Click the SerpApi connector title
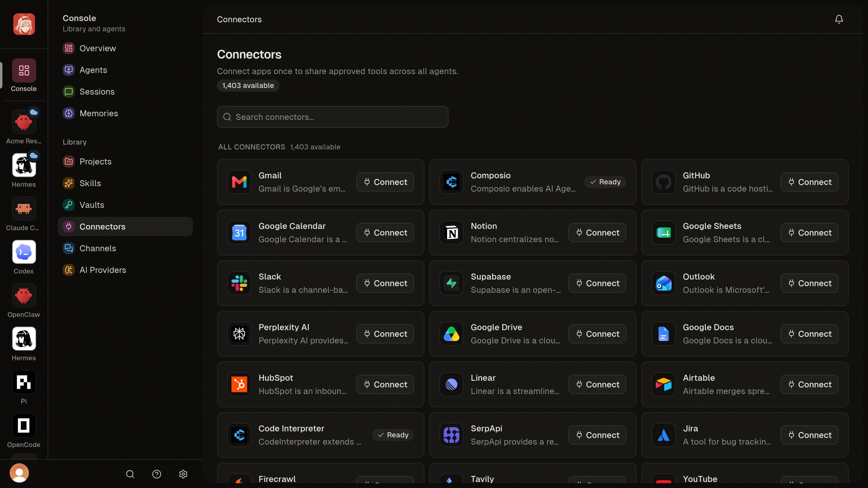This screenshot has width=868, height=488. 486,428
